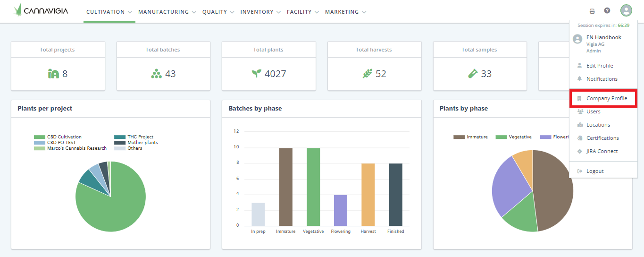The height and width of the screenshot is (257, 644).
Task: Click the Immature brown color swatch legend
Action: [x=459, y=137]
